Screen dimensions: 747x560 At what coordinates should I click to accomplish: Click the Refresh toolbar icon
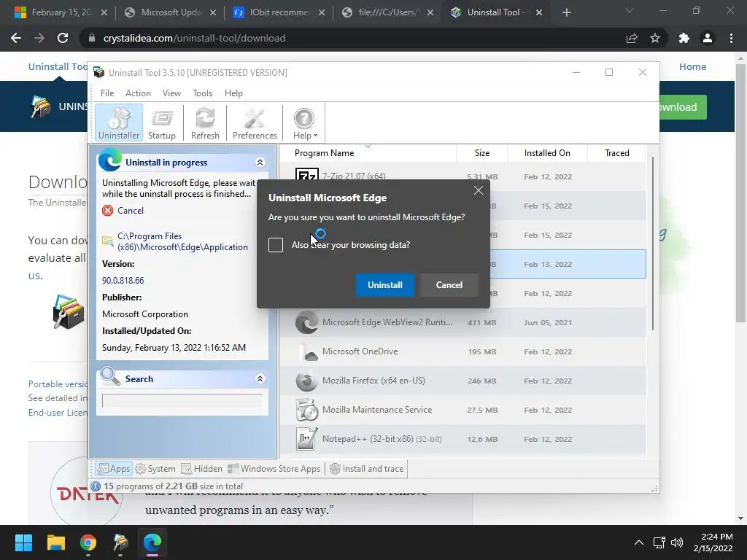pos(205,123)
